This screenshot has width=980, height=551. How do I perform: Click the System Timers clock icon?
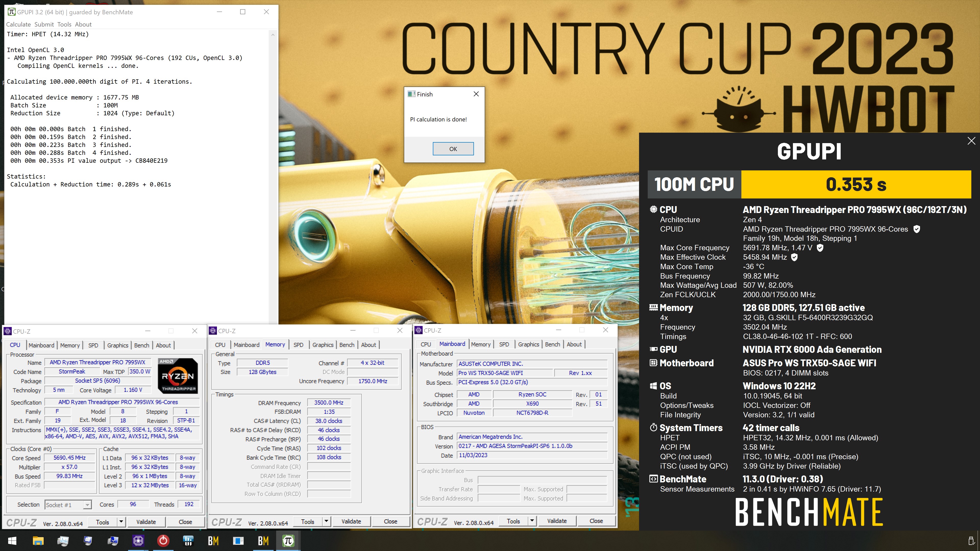pyautogui.click(x=654, y=428)
